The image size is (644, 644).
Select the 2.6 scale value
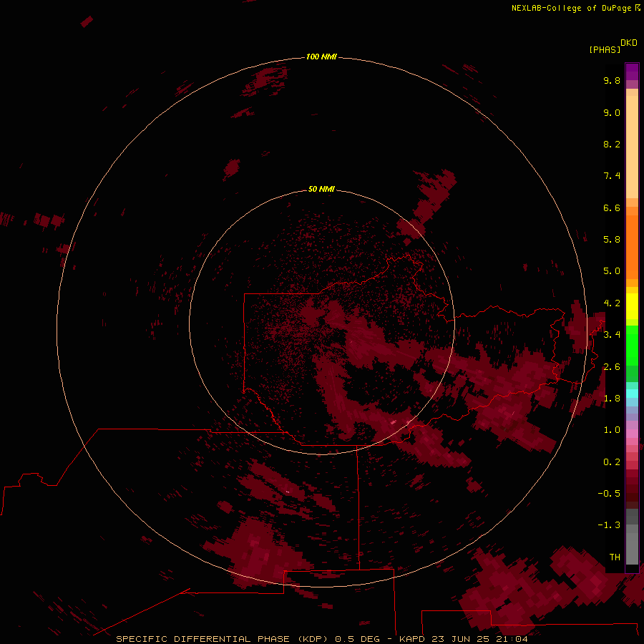point(612,367)
